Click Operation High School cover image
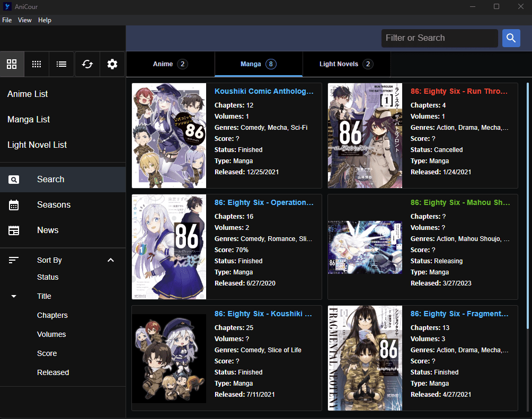The height and width of the screenshot is (419, 532). point(169,247)
